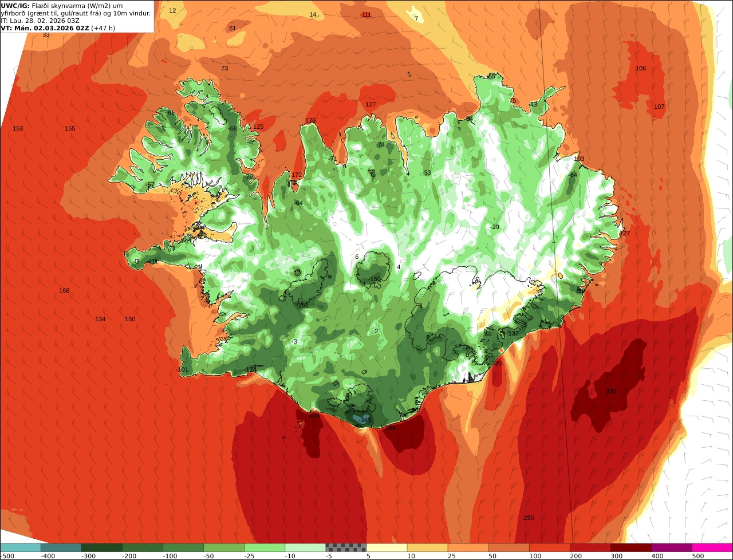The height and width of the screenshot is (560, 733).
Task: Pick the 50 to 100 orange legend swatch
Action: [x=509, y=547]
